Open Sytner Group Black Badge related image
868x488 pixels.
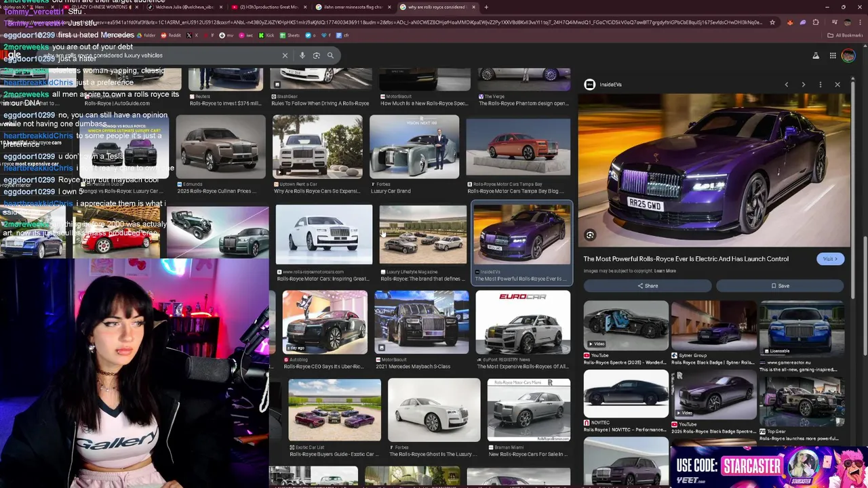point(713,333)
